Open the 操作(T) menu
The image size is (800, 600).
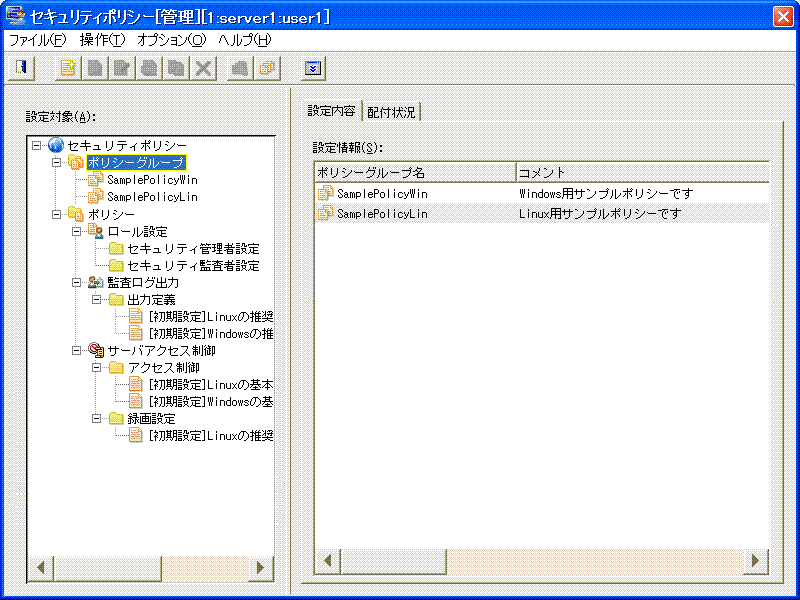click(x=102, y=40)
